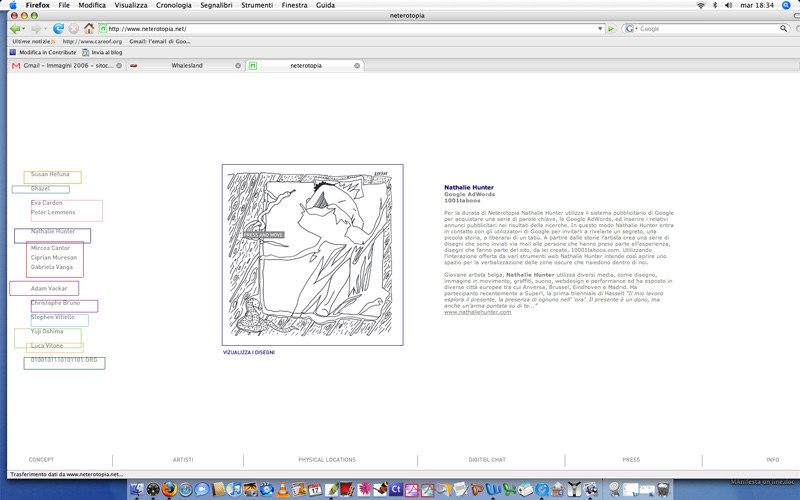Open the Segnalibri menu
The height and width of the screenshot is (500, 800).
pos(216,5)
